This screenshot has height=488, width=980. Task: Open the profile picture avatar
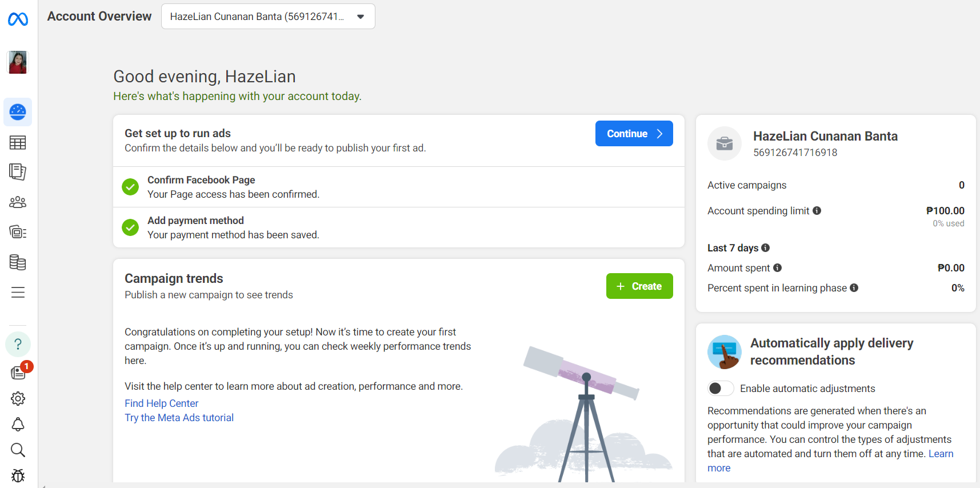(x=18, y=62)
